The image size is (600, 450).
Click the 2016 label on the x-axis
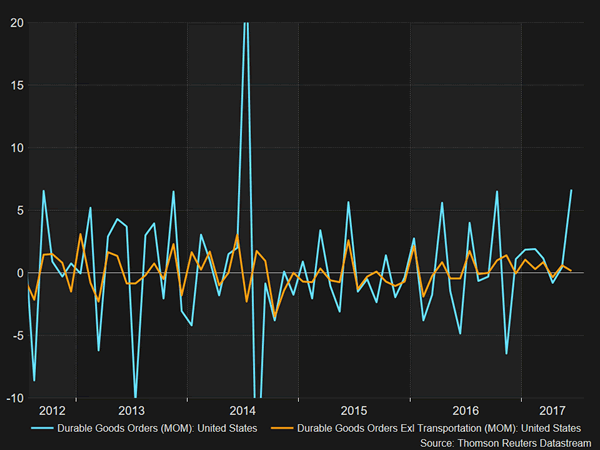(x=466, y=411)
